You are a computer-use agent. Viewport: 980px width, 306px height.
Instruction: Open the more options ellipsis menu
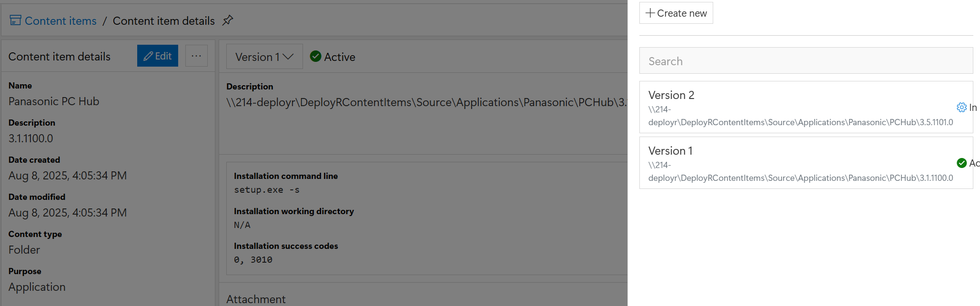pyautogui.click(x=196, y=56)
